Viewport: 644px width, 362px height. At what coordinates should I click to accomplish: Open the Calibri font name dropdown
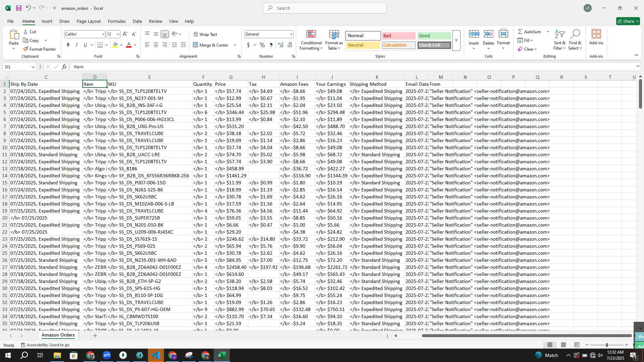tap(103, 34)
